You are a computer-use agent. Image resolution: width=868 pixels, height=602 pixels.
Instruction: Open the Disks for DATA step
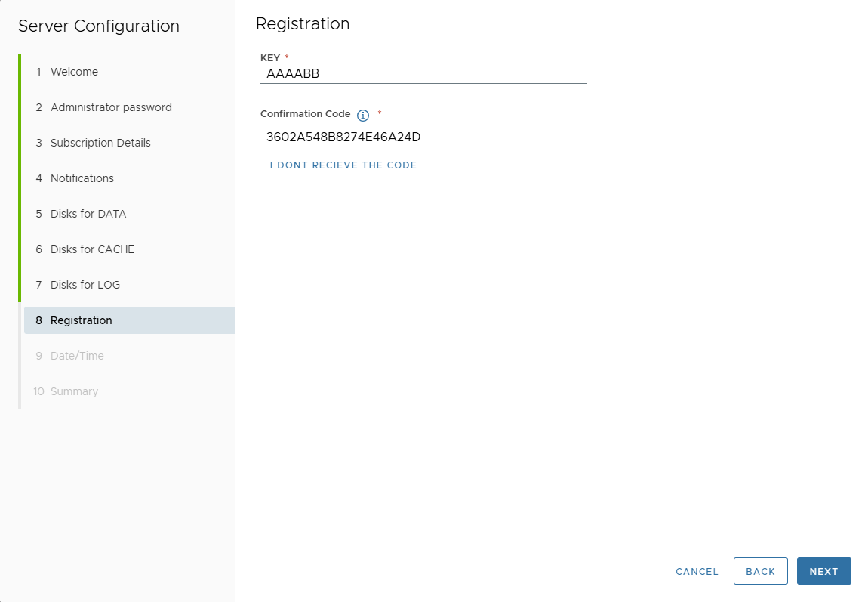[88, 214]
